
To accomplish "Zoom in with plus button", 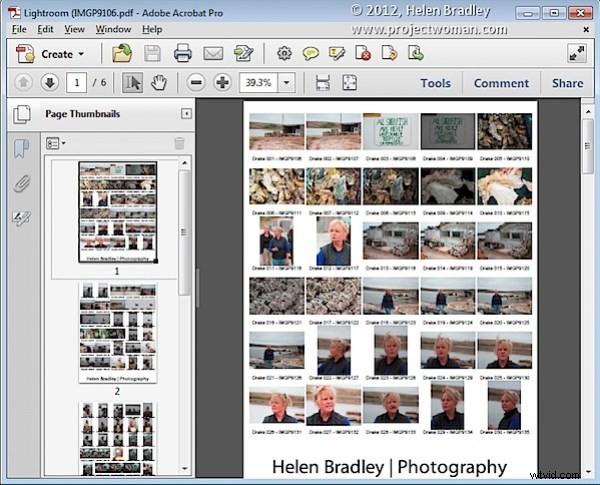I will click(222, 82).
